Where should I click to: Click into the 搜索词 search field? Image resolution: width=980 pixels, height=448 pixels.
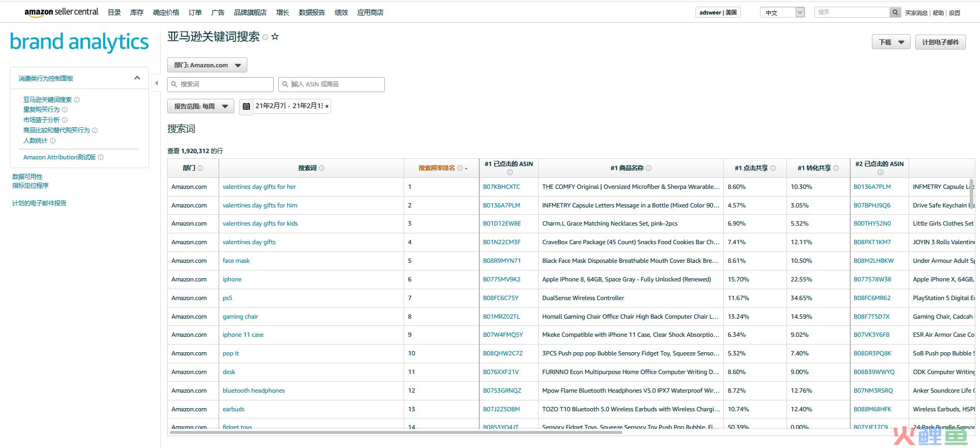tap(220, 84)
